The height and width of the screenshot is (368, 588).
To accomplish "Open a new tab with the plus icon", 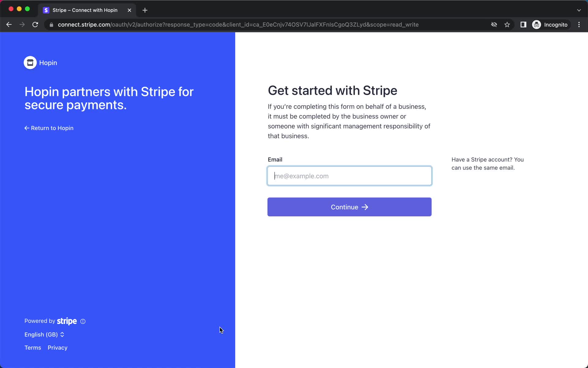I will tap(145, 10).
